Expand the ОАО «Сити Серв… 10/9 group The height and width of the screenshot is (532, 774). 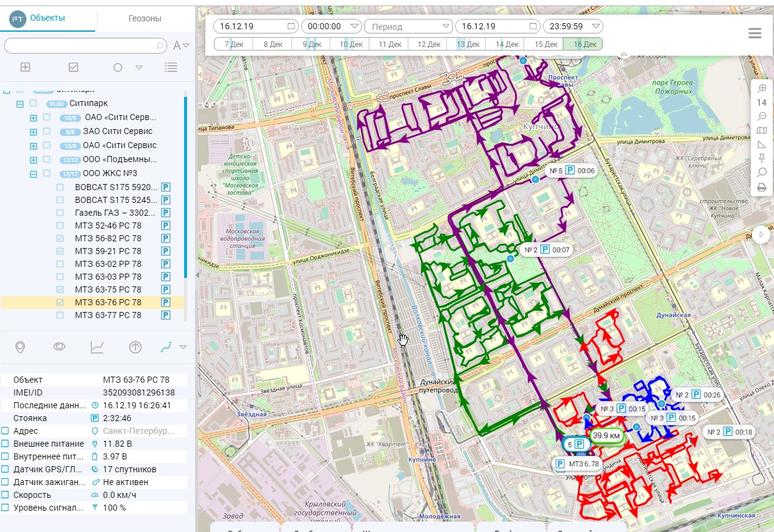(34, 117)
